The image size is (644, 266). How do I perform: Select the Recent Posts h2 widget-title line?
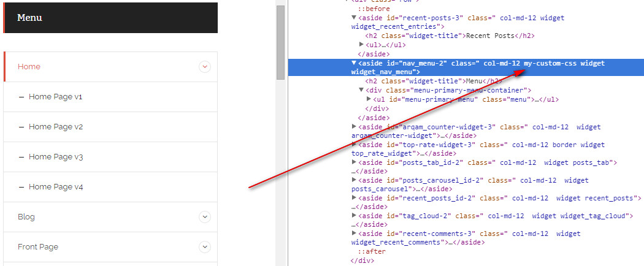(440, 36)
